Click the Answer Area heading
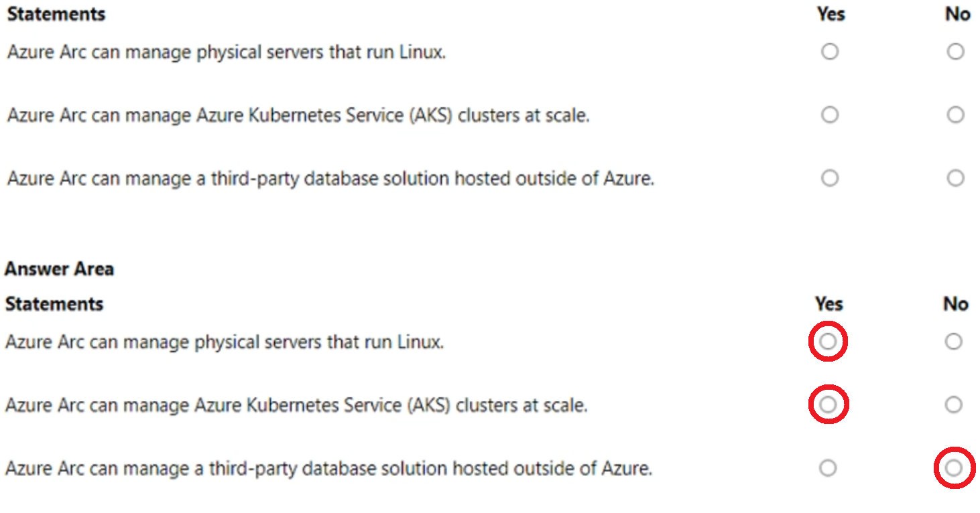This screenshot has width=980, height=513. [x=60, y=269]
